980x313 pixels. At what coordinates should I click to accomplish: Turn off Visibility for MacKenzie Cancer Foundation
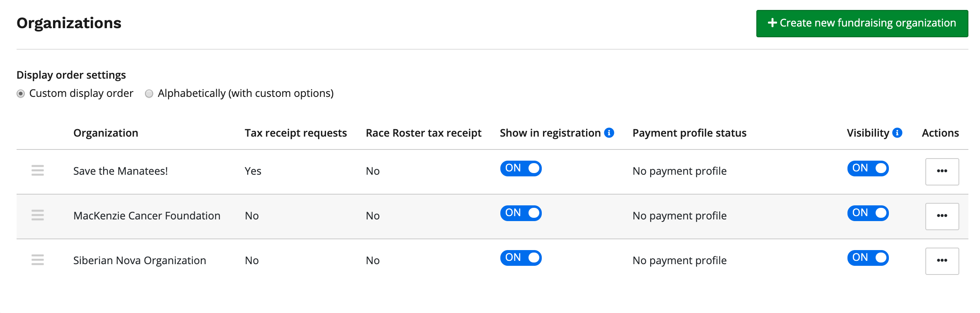pos(868,213)
